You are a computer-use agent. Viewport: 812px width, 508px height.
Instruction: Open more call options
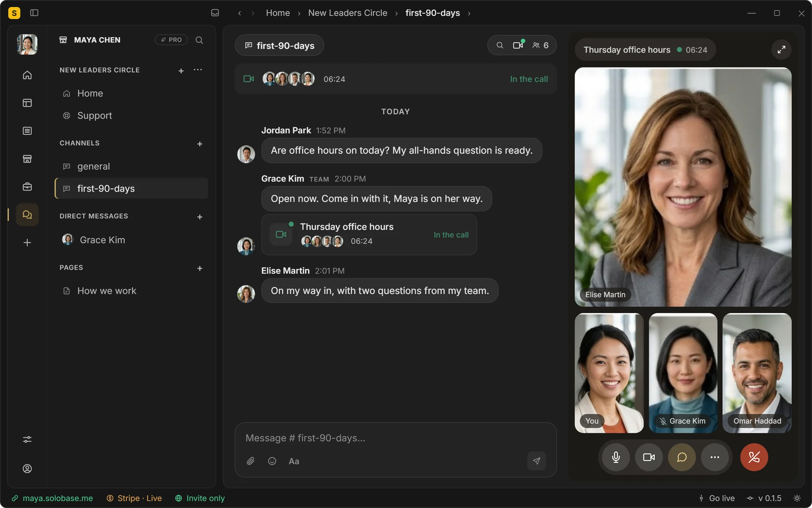(714, 457)
